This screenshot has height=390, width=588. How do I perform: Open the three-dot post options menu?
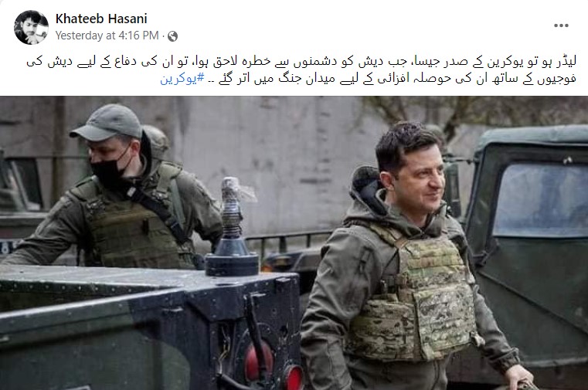click(x=561, y=25)
